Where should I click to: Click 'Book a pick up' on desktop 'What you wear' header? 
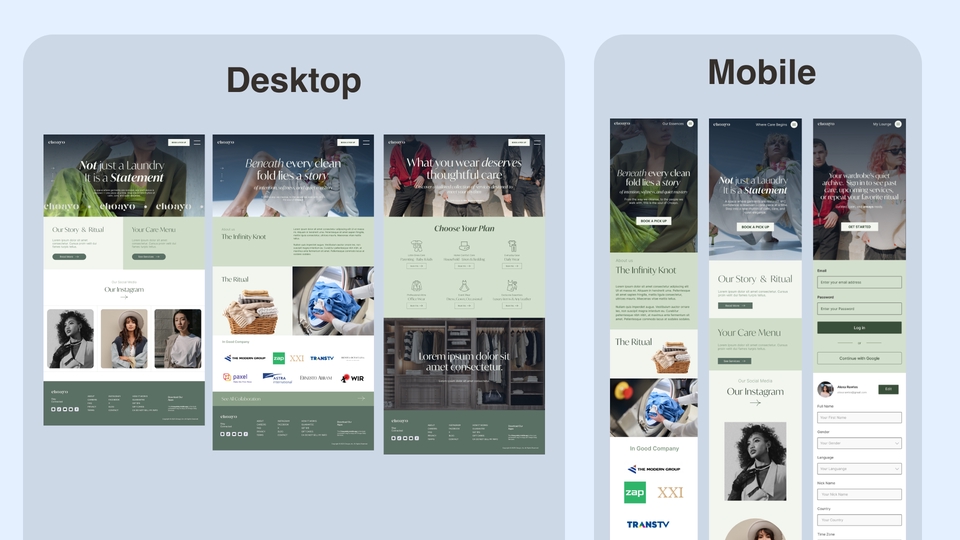tap(519, 142)
